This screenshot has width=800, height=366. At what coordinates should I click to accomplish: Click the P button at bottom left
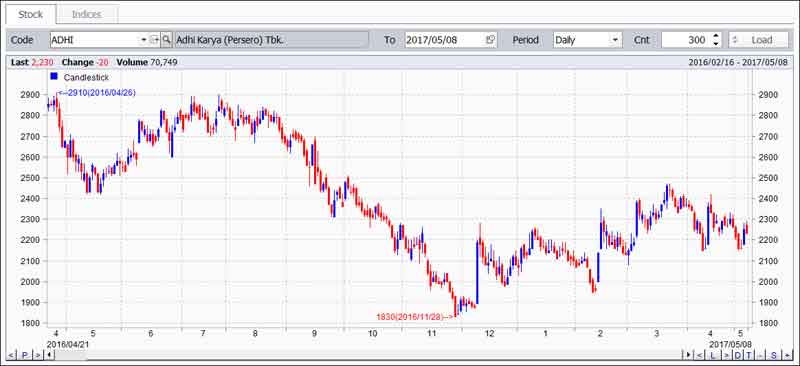[x=24, y=355]
